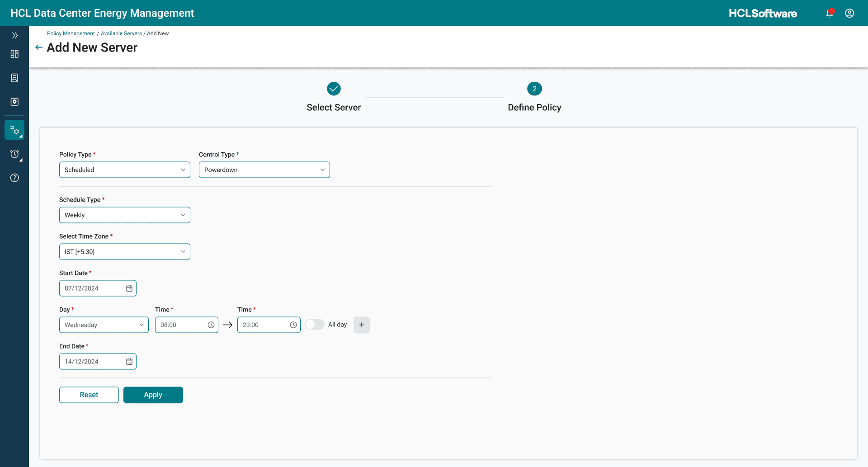This screenshot has height=467, width=868.
Task: Open Schedule Type dropdown showing Weekly
Action: click(125, 215)
